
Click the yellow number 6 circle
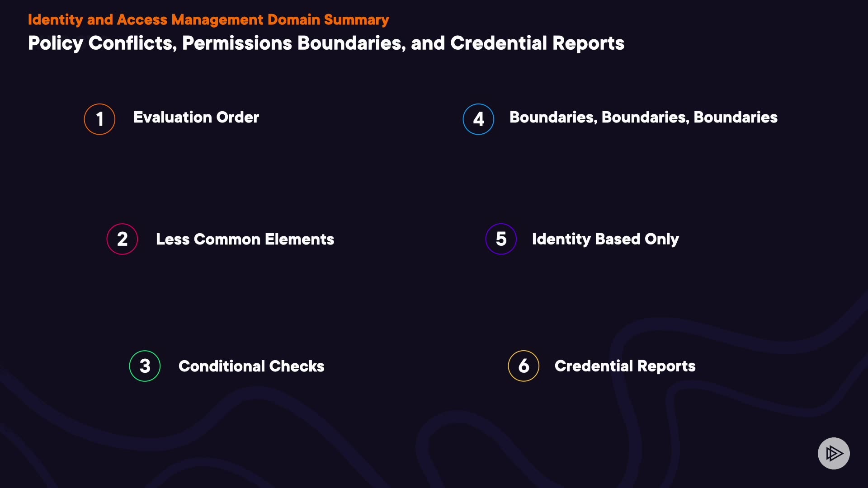[x=524, y=366]
